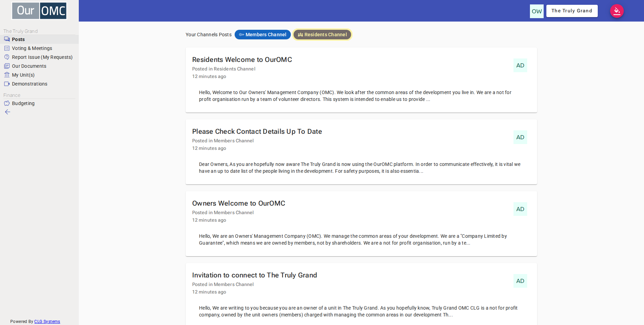Click the pink paint bucket theme button
The height and width of the screenshot is (325, 644).
[617, 11]
